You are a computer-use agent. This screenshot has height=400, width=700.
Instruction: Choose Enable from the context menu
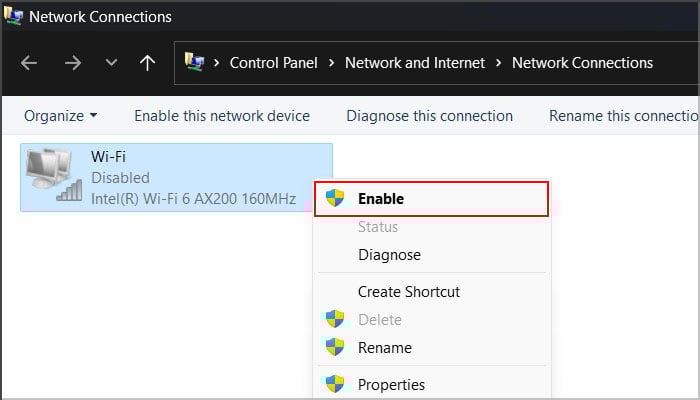(381, 199)
